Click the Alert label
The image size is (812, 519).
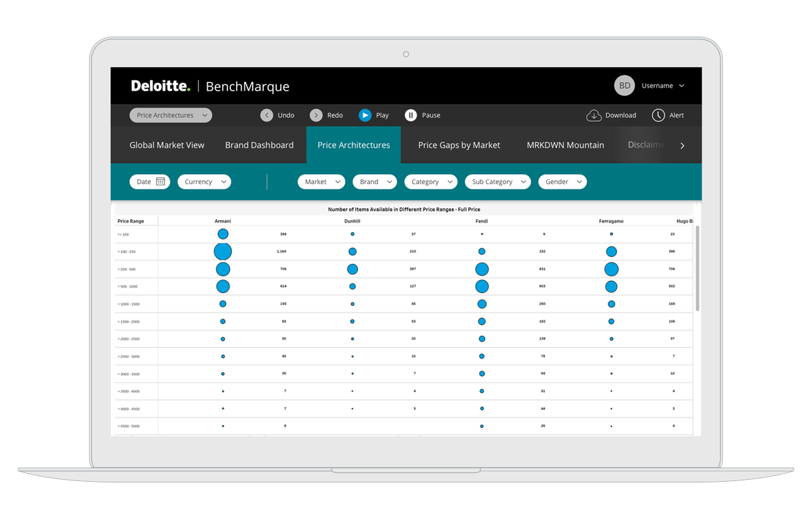[677, 115]
